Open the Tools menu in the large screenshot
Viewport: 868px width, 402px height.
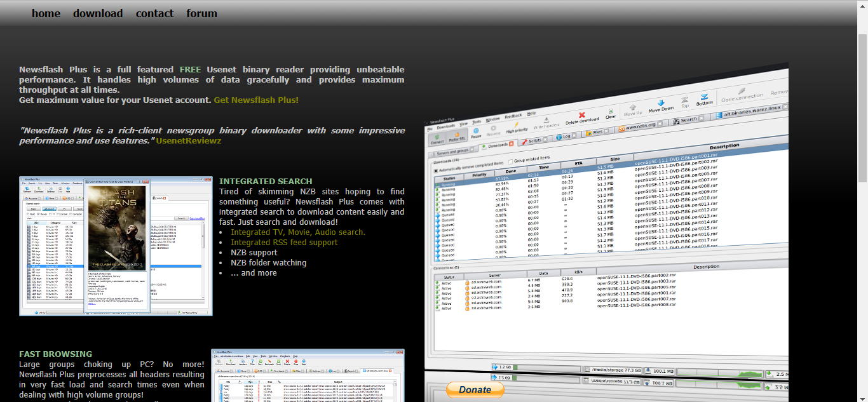click(x=477, y=122)
